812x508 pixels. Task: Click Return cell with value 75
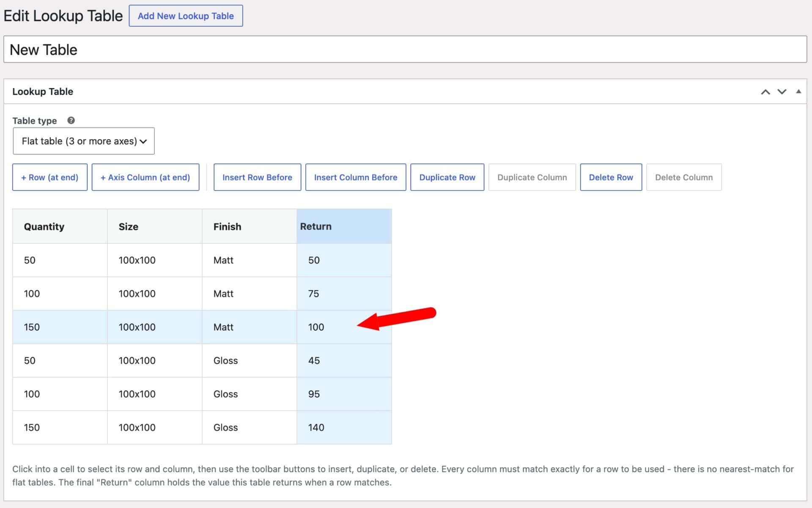tap(344, 294)
